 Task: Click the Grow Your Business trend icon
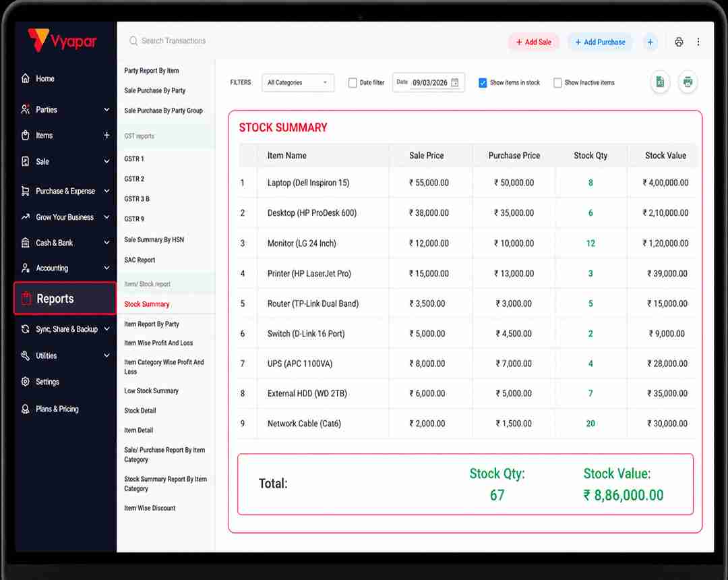(x=26, y=217)
